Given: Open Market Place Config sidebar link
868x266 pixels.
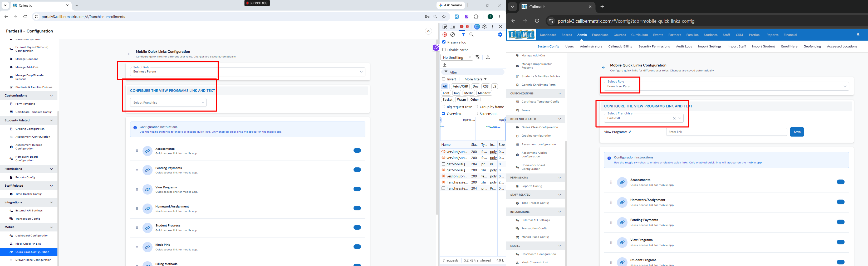Looking at the screenshot, I should click(535, 237).
